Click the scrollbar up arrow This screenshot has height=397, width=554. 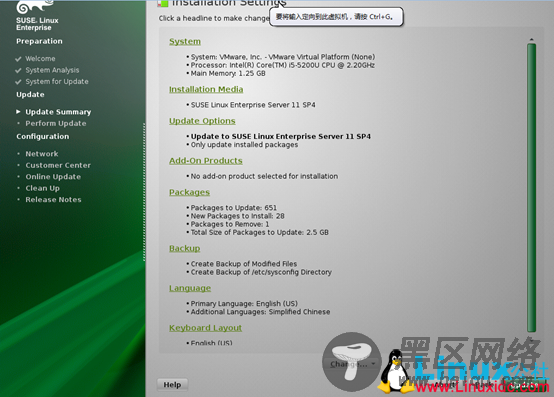tap(531, 39)
